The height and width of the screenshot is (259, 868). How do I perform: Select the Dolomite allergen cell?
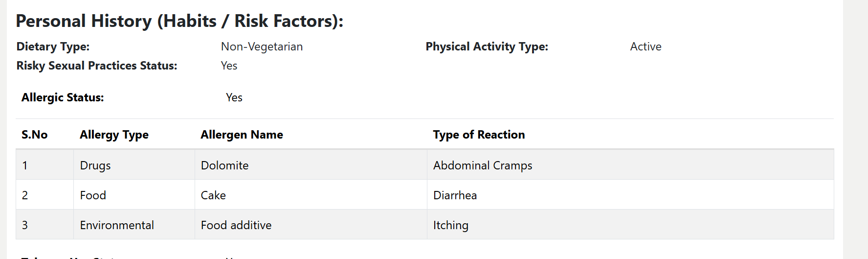click(224, 165)
